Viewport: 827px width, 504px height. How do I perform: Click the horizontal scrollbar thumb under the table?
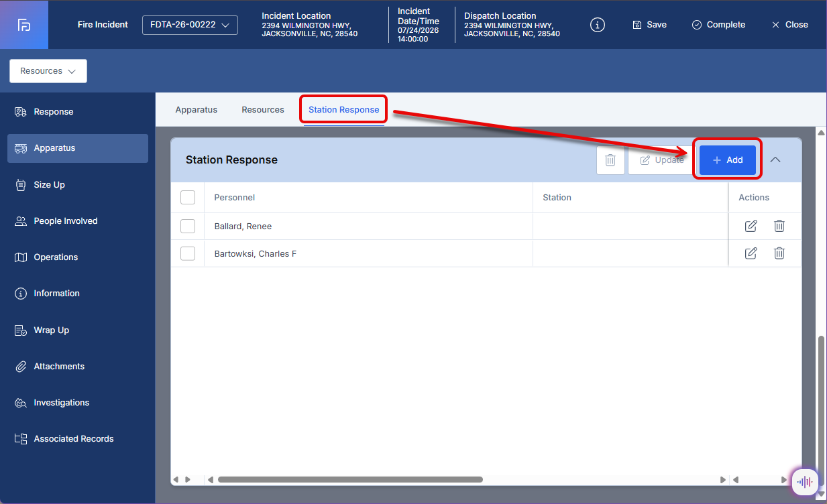[350, 480]
